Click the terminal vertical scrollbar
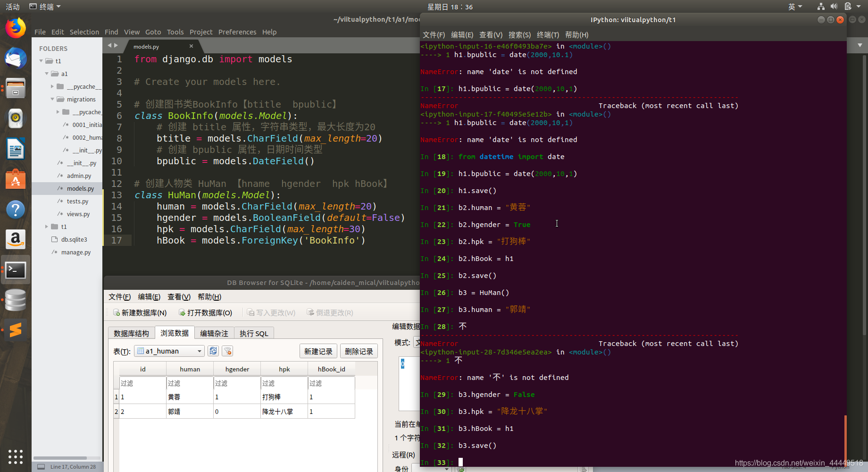The width and height of the screenshot is (868, 472). pyautogui.click(x=845, y=441)
